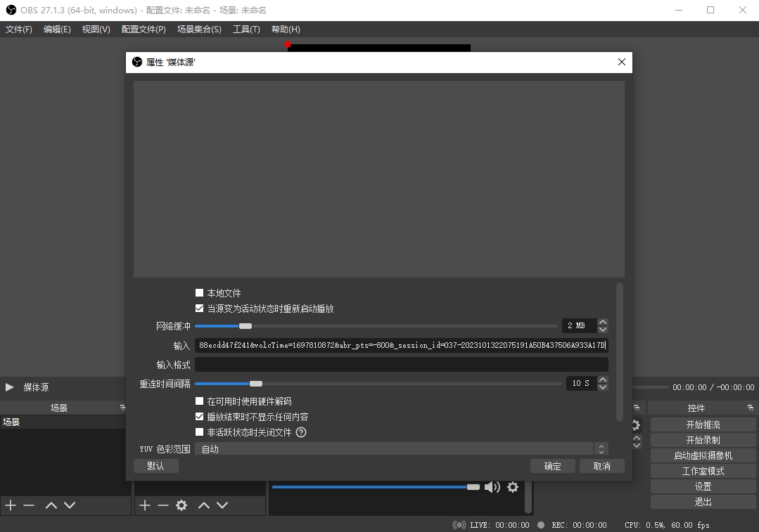Click the 10 S reconnect value box
The image size is (759, 532).
pyautogui.click(x=581, y=383)
